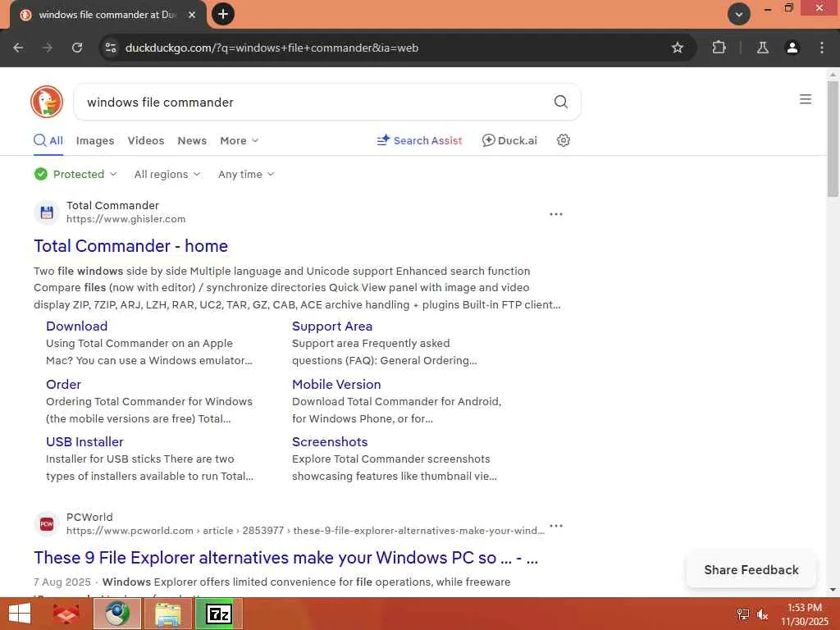This screenshot has height=630, width=840.
Task: Click the pcworld.com URL breadcrumb
Action: click(305, 531)
